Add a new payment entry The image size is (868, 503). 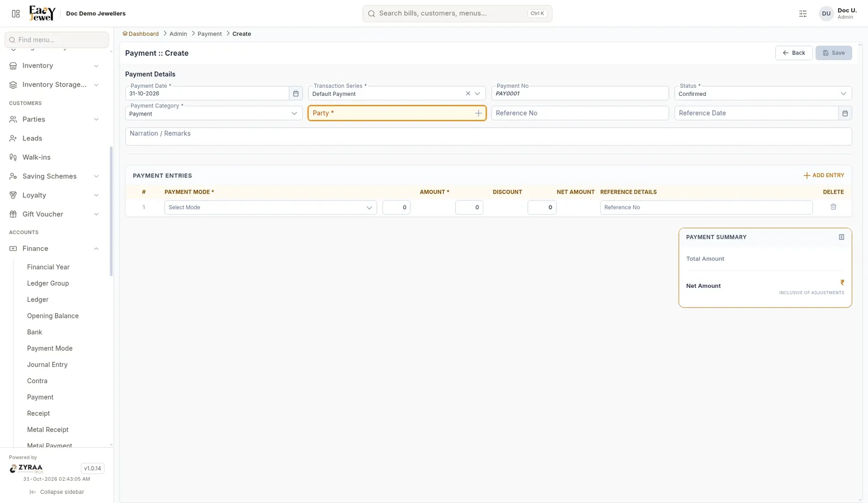coord(824,176)
